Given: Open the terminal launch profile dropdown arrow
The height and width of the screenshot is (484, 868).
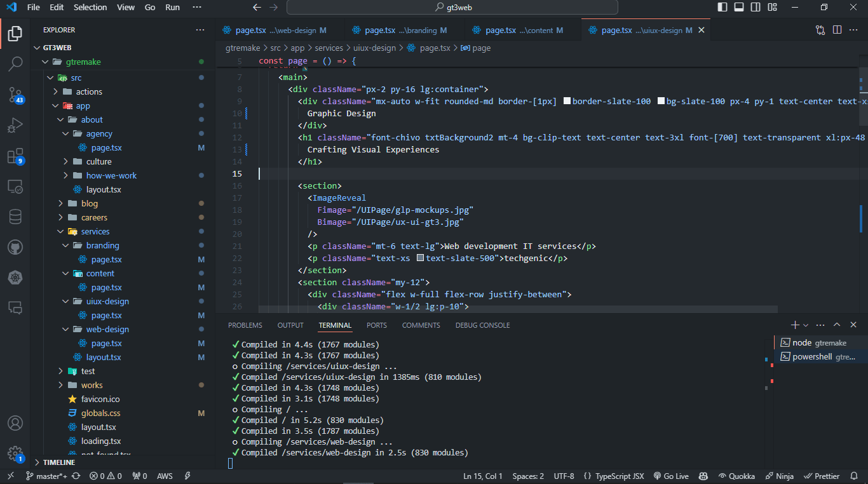Looking at the screenshot, I should coord(806,325).
